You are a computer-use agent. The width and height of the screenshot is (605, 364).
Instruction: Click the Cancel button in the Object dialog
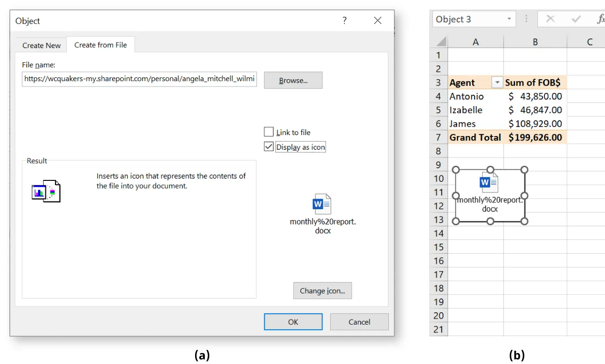tap(359, 321)
